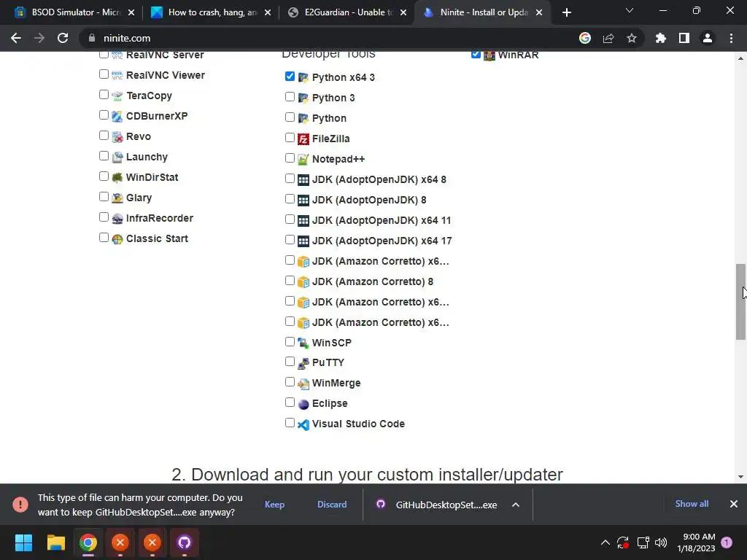The width and height of the screenshot is (747, 560).
Task: Show hidden system tray icons
Action: click(x=605, y=542)
